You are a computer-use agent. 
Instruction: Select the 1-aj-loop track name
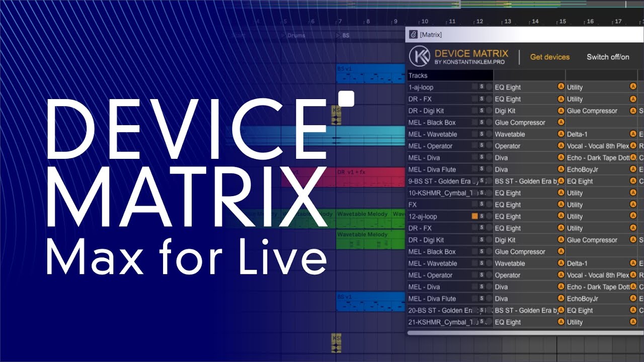click(x=421, y=87)
